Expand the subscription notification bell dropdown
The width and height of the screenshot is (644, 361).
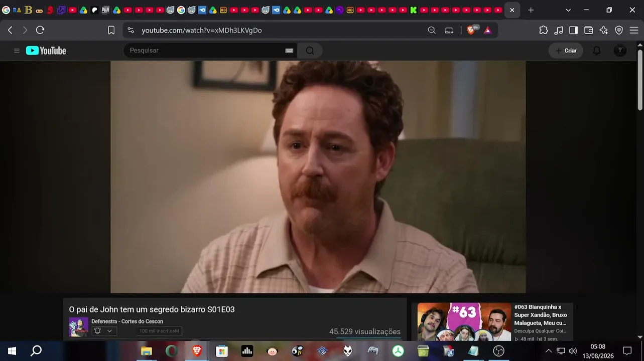point(104,331)
